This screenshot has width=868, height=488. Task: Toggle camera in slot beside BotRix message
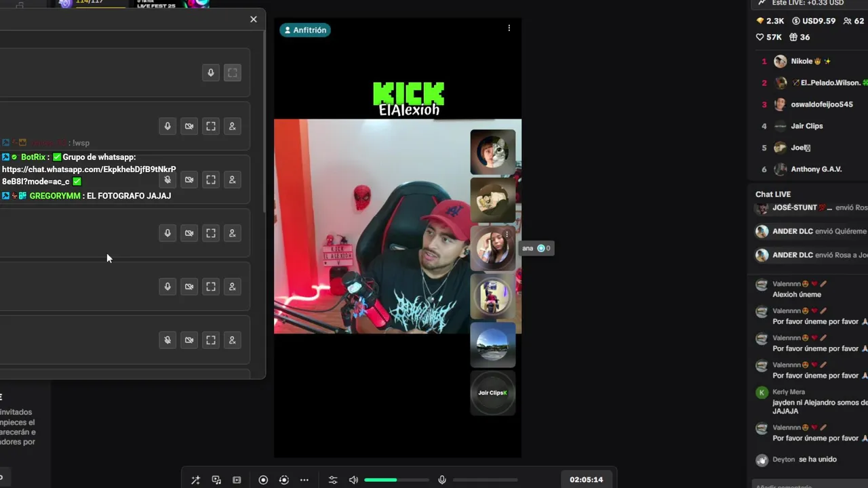189,180
